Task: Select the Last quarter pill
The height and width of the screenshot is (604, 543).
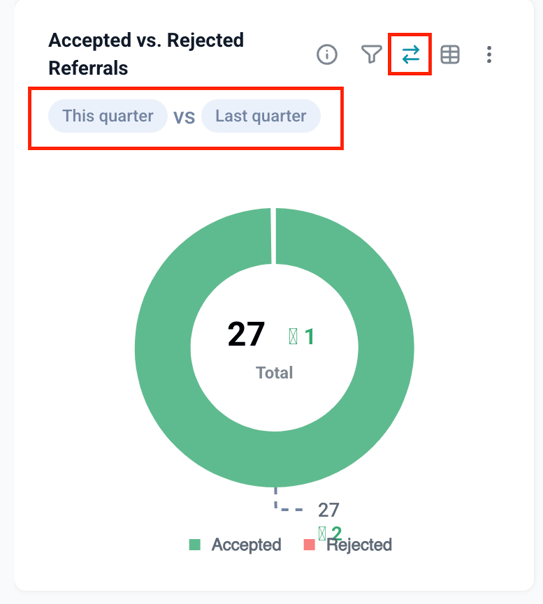Action: (x=261, y=116)
